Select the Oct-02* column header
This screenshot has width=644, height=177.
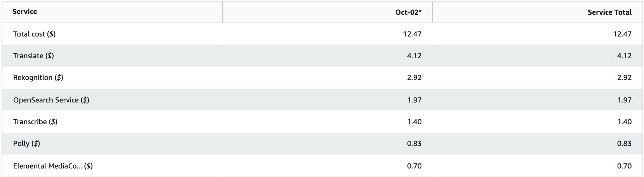408,12
